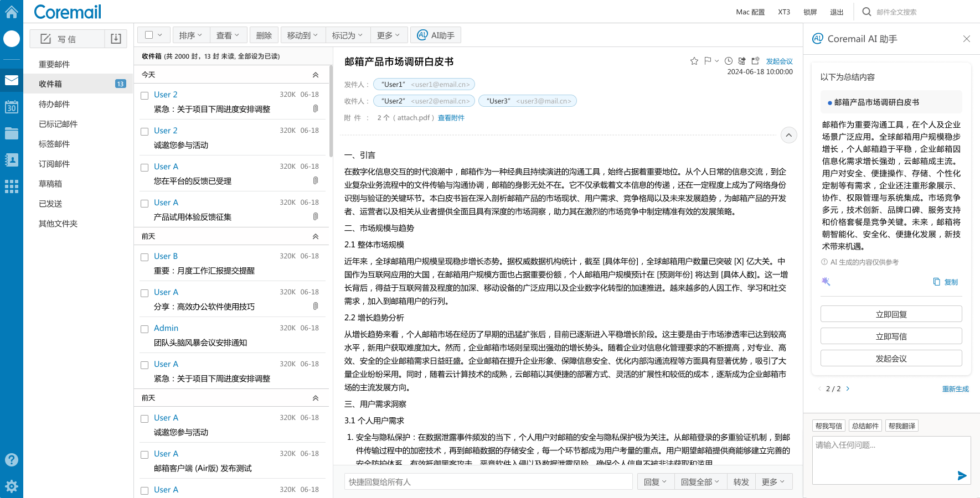Tick the Admin 团队头脑风暴 email checkbox
Viewport: 980px width, 498px height.
[145, 329]
